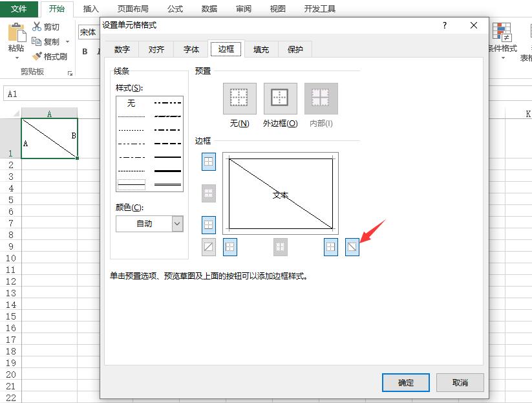532x403 pixels.
Task: Toggle the top border button
Action: [x=209, y=161]
